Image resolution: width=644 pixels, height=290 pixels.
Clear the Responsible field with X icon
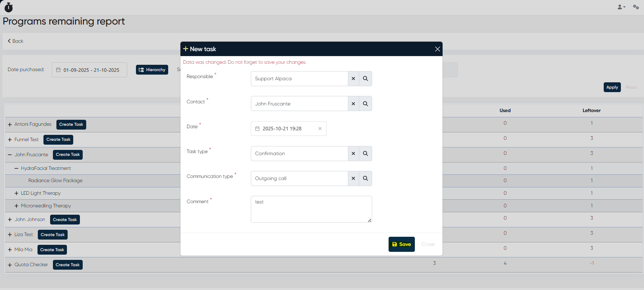(353, 78)
